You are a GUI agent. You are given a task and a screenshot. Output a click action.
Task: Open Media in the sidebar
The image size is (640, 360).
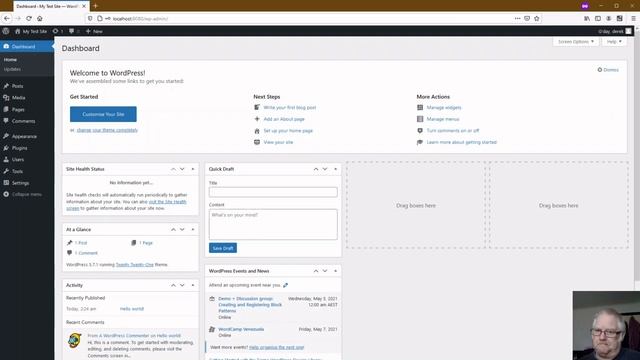18,98
